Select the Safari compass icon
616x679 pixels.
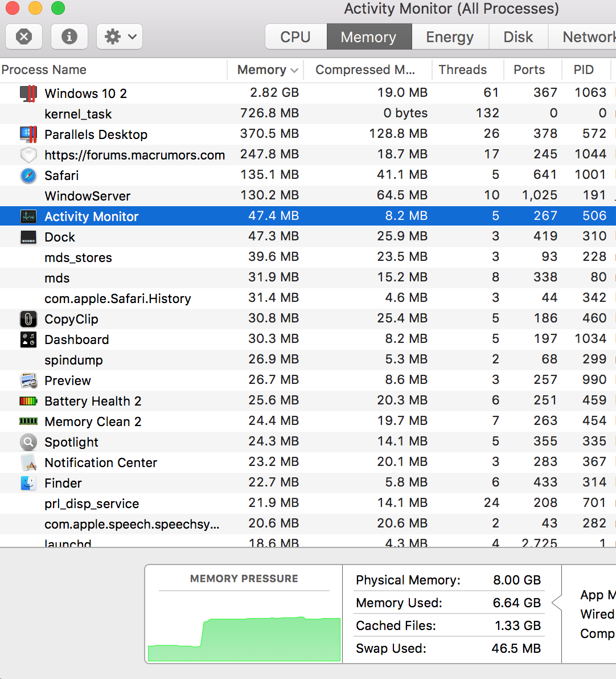coord(28,175)
